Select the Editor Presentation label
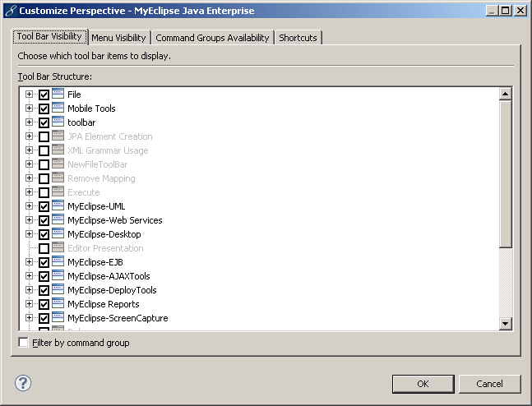This screenshot has height=406, width=532. point(105,248)
